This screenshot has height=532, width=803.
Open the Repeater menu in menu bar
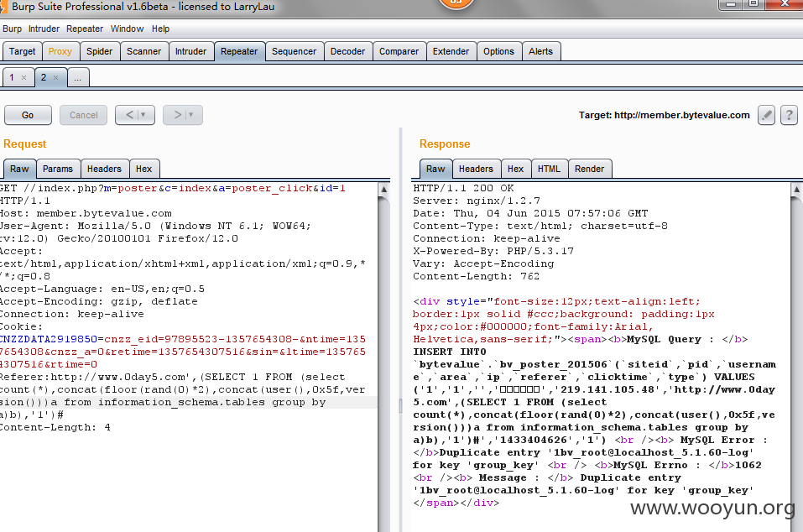click(x=85, y=29)
